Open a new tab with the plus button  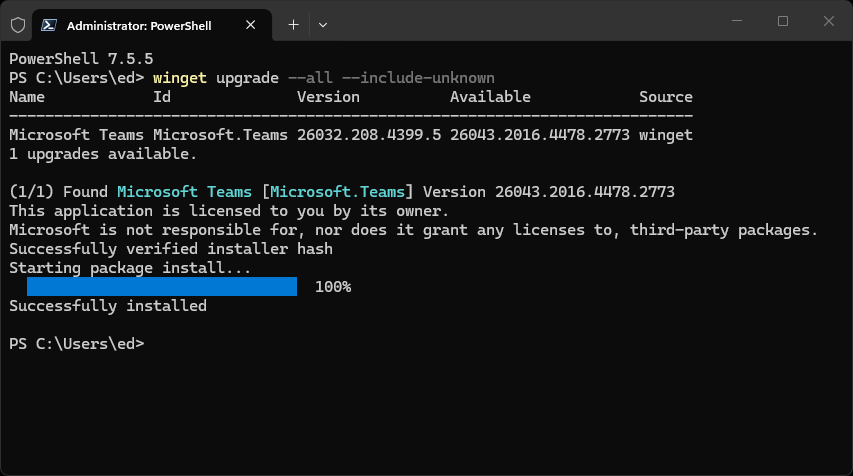293,25
